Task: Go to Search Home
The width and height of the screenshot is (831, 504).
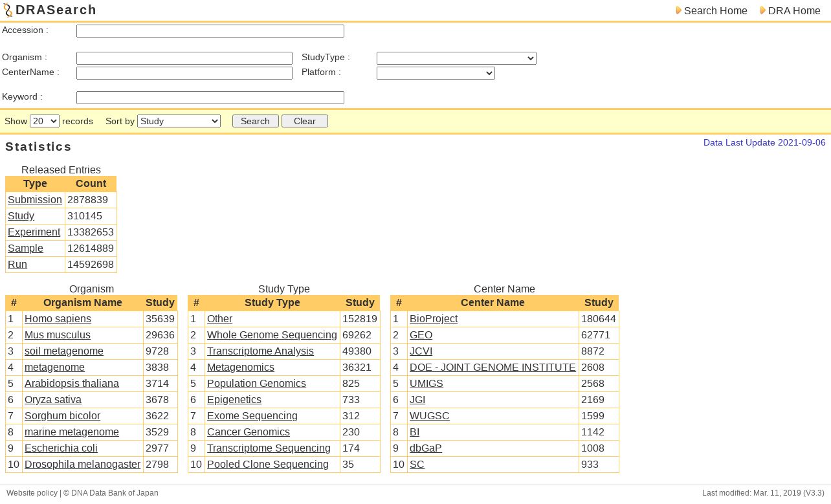Action: (715, 10)
